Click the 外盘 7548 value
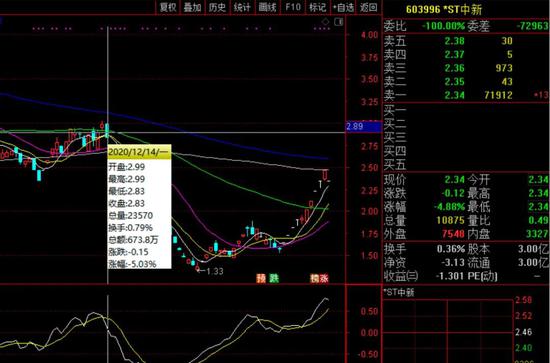The image size is (550, 363). (453, 234)
